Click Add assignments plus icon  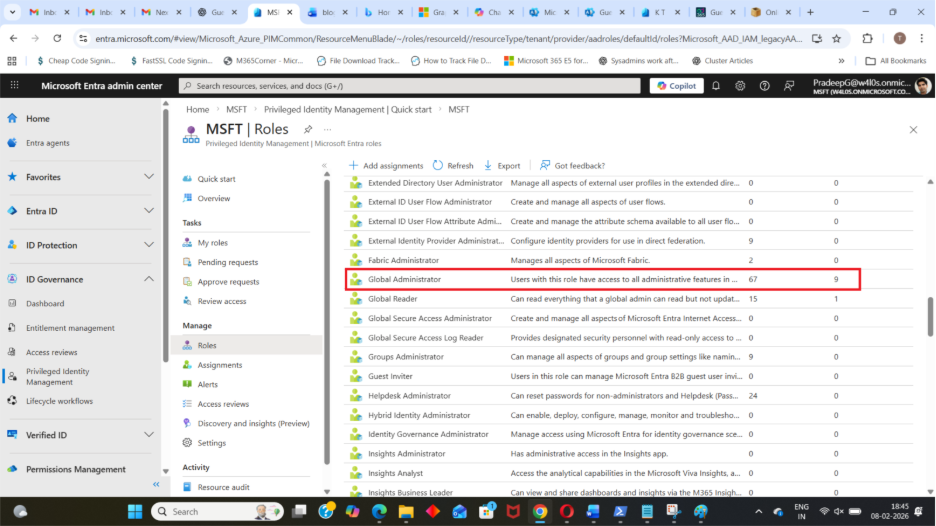(354, 165)
